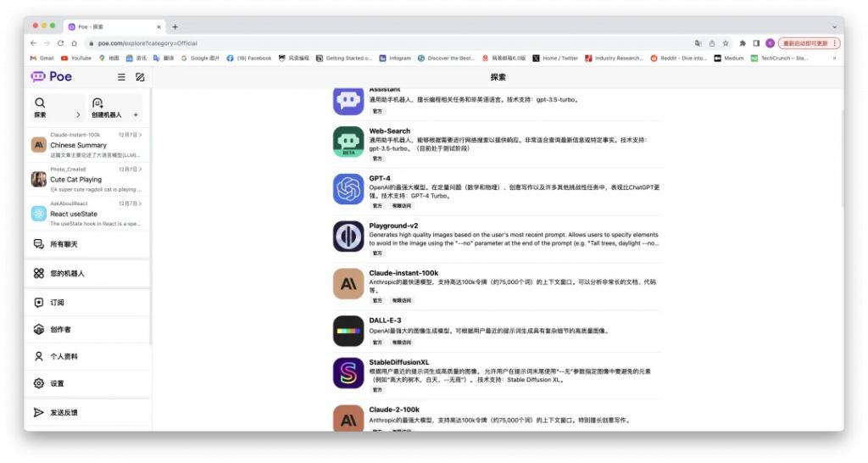
Task: Click the 创作者 creator icon
Action: pos(39,330)
